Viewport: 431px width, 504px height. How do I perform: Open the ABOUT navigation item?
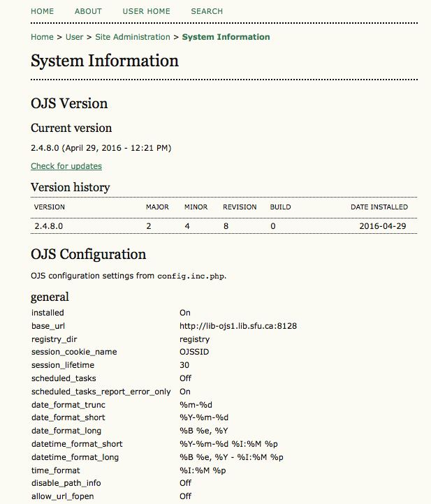tap(88, 11)
